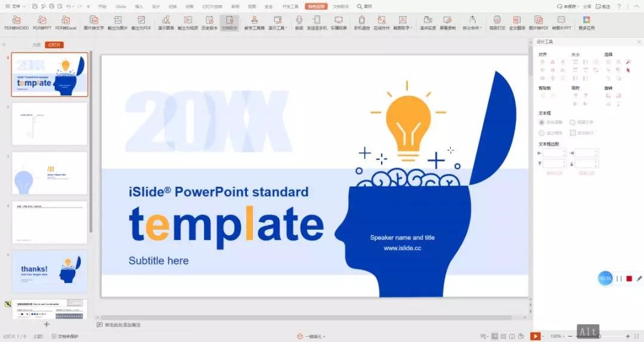Toggle the auto-wrap checkbox in text box section
This screenshot has width=644, height=342.
click(x=572, y=133)
